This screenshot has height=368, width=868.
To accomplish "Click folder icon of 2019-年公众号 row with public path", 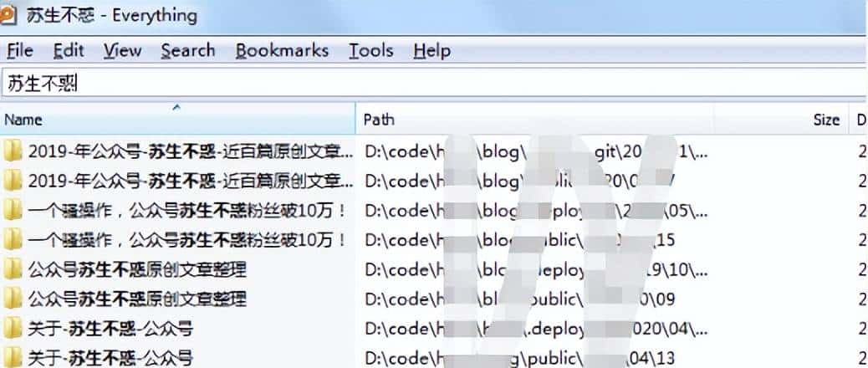I will tap(13, 181).
